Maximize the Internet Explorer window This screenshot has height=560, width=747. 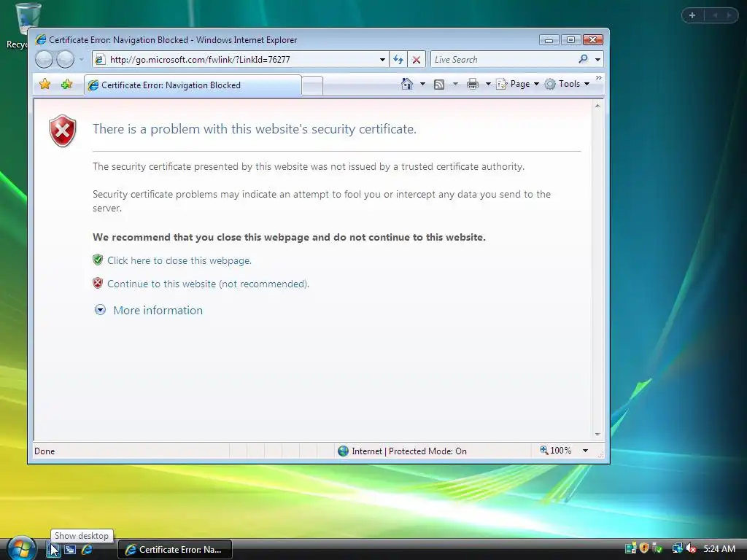[x=570, y=40]
